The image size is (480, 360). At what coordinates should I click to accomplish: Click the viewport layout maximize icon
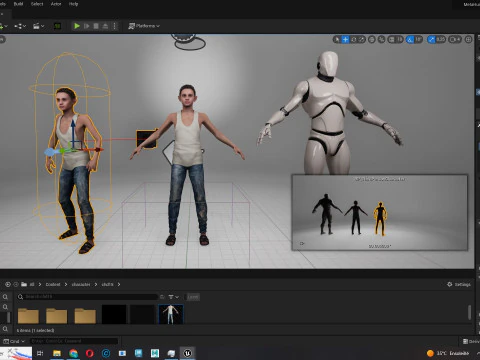[x=468, y=40]
